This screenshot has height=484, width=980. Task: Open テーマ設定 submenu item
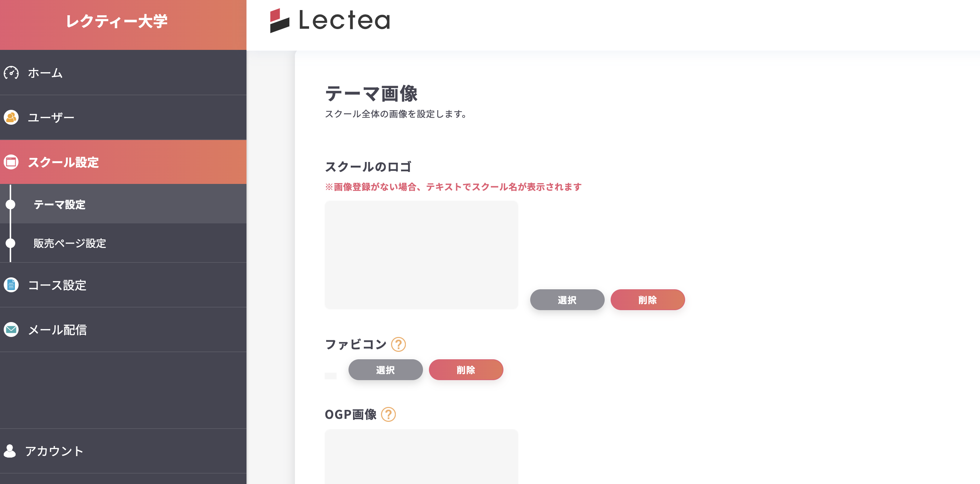[x=59, y=204]
